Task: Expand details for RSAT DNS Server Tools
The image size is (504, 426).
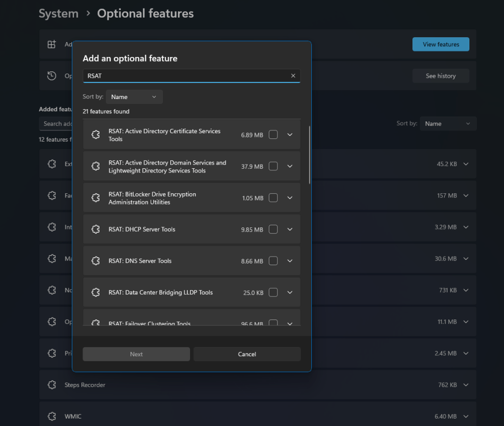Action: tap(290, 261)
